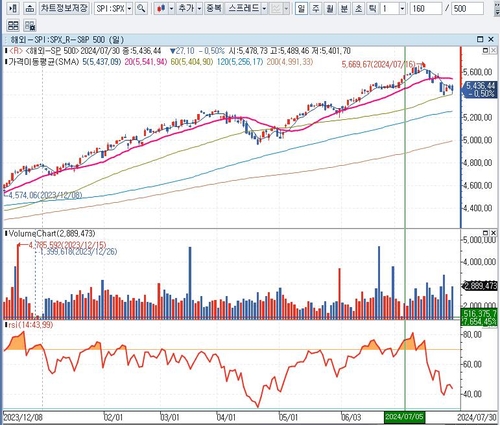This screenshot has width=500, height=425.
Task: Click the greyed line chart compare icon
Action: 276,8
